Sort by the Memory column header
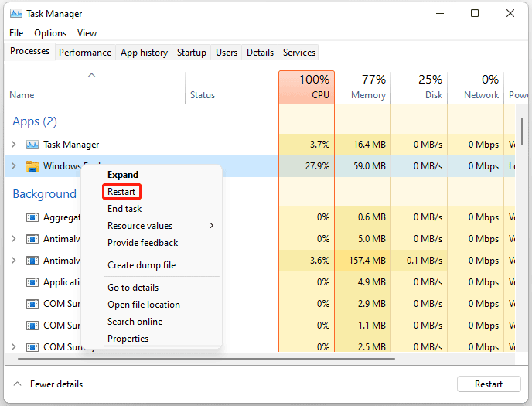The height and width of the screenshot is (406, 532). tap(363, 87)
